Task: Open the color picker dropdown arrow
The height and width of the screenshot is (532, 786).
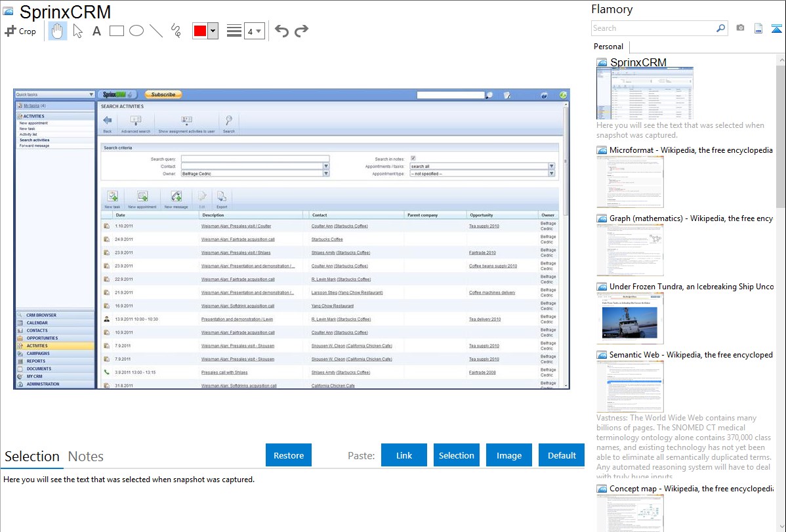Action: click(x=213, y=31)
